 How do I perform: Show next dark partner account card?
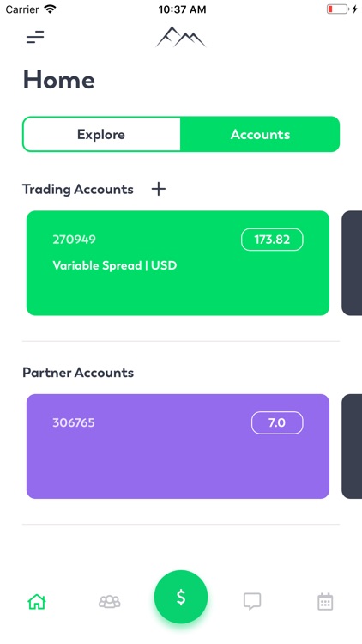pyautogui.click(x=352, y=447)
